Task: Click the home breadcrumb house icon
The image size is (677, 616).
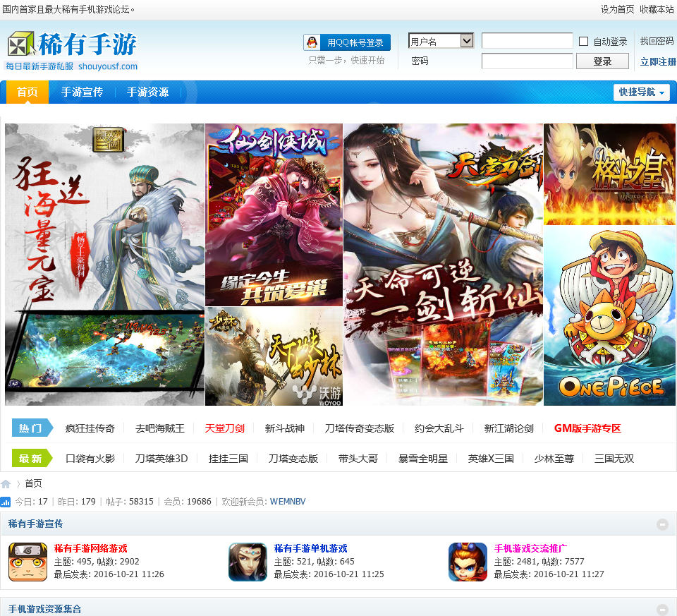Action: click(x=6, y=484)
